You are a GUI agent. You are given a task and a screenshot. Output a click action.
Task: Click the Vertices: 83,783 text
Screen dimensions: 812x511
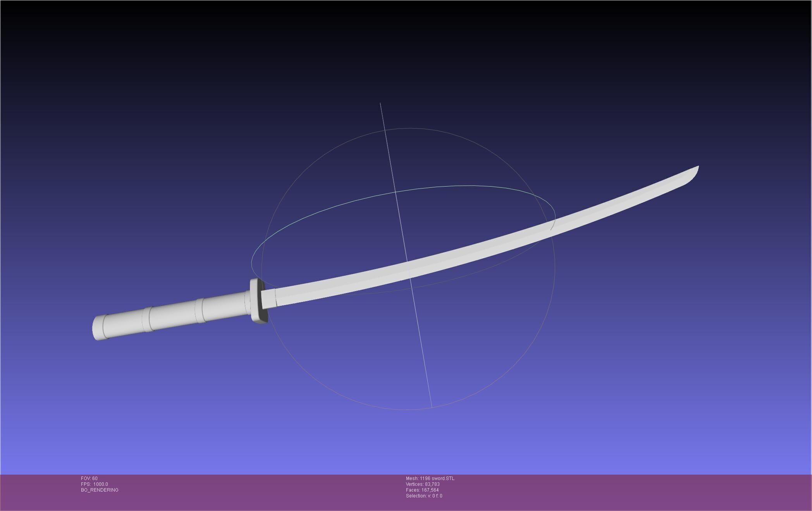[423, 484]
